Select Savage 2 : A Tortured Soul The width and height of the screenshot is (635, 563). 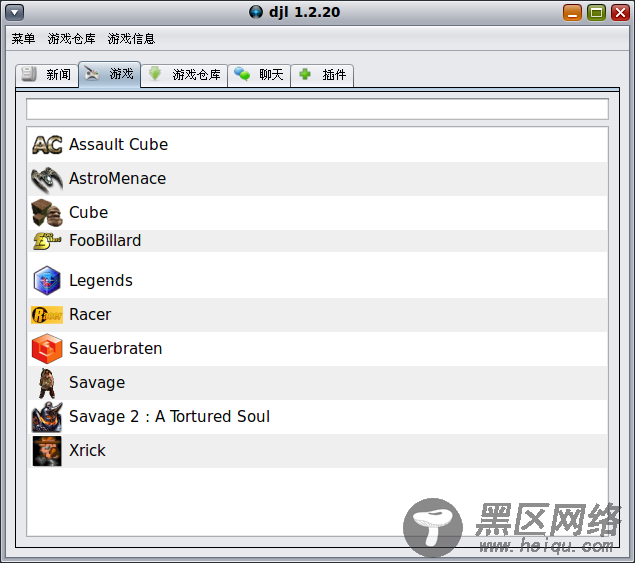(x=318, y=417)
